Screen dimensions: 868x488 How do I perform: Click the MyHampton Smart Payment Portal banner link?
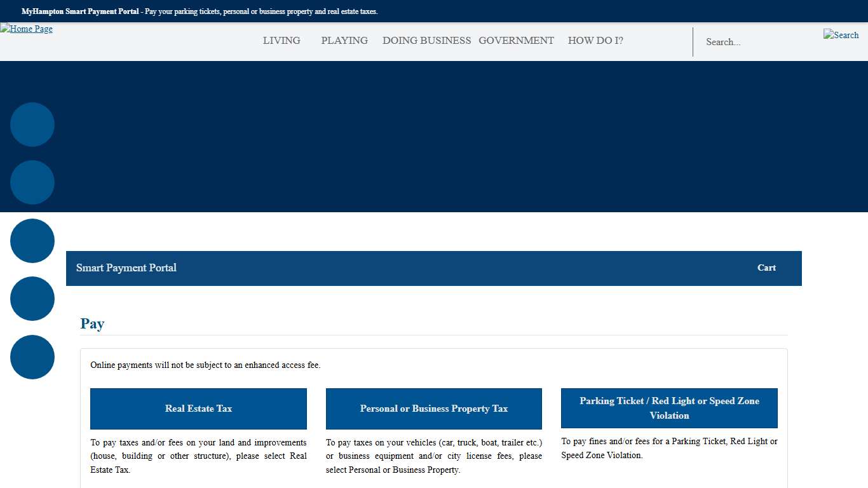coord(79,11)
